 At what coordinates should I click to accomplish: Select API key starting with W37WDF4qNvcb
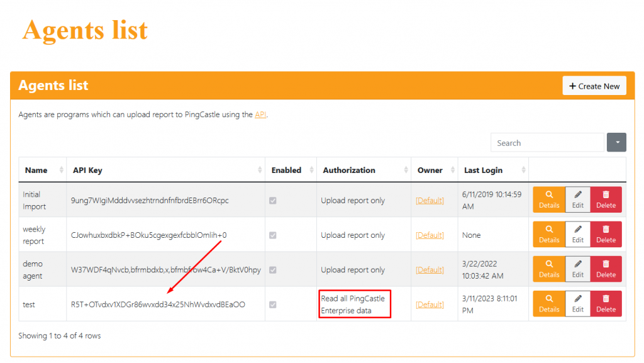165,270
